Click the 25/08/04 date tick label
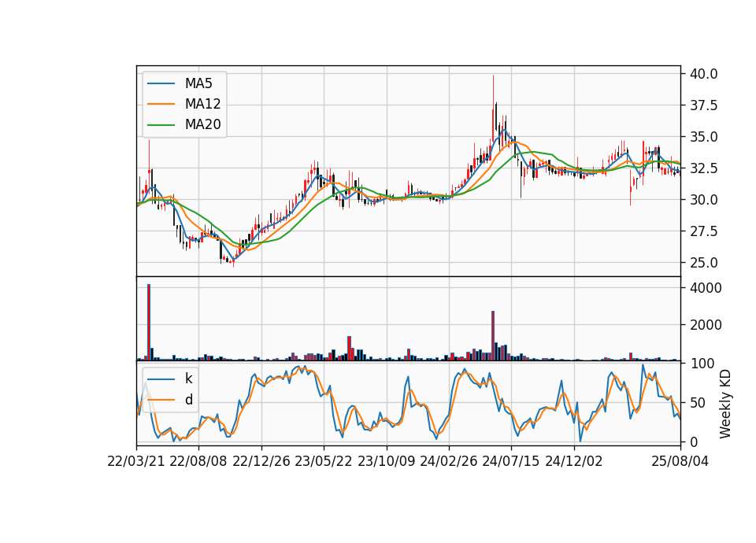756x543 pixels. 680,461
